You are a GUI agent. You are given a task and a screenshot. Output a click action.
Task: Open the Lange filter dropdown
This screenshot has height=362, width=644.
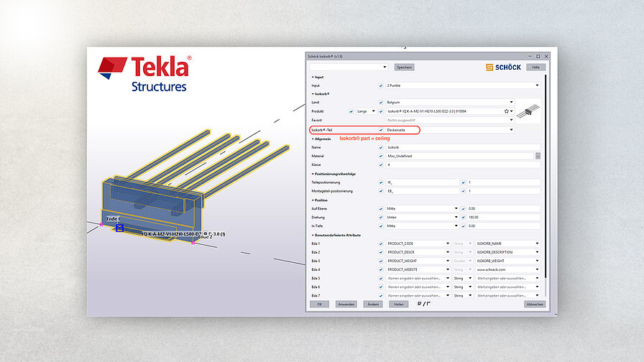366,111
